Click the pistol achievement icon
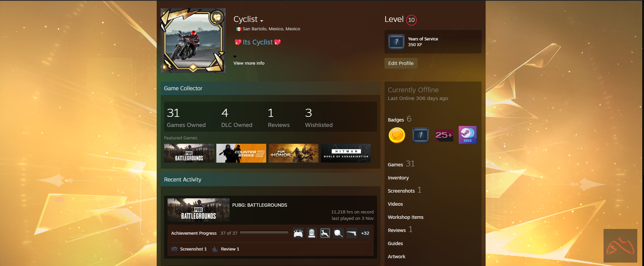This screenshot has height=266, width=644. (x=351, y=233)
